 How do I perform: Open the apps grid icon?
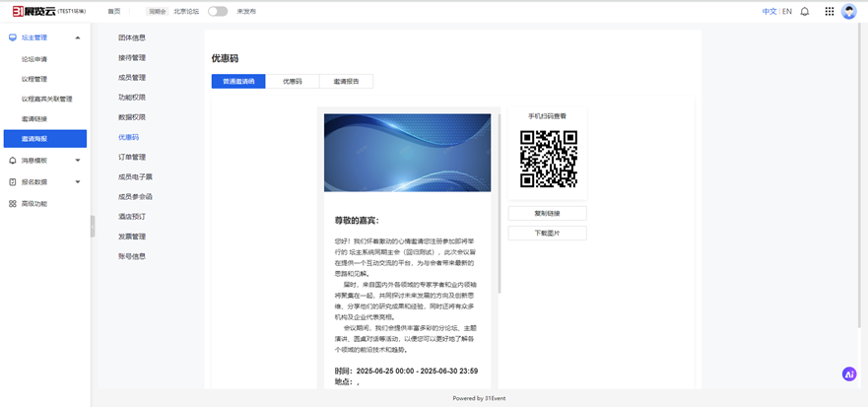click(x=830, y=11)
